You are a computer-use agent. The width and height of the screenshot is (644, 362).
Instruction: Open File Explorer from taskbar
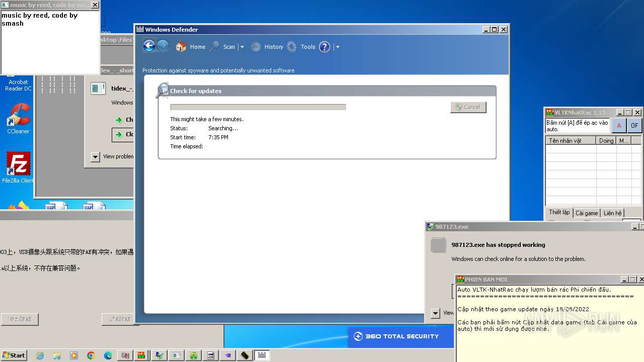[x=57, y=355]
